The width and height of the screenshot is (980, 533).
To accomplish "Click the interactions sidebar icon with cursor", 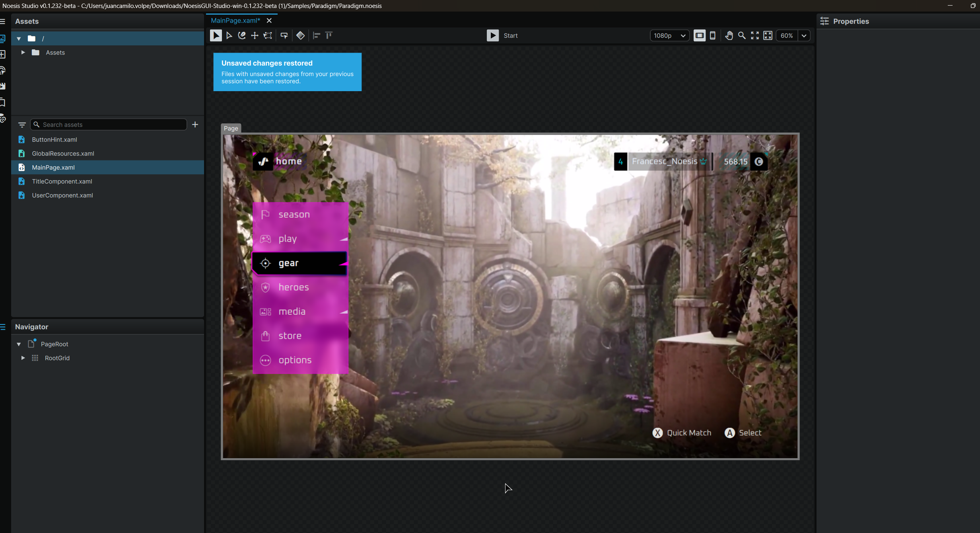I will tap(3, 70).
